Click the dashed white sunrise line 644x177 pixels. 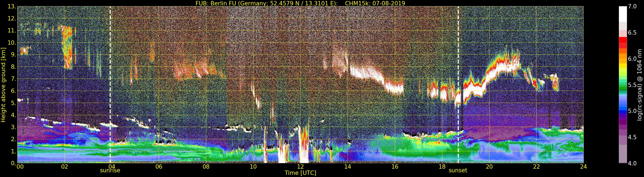coord(110,85)
